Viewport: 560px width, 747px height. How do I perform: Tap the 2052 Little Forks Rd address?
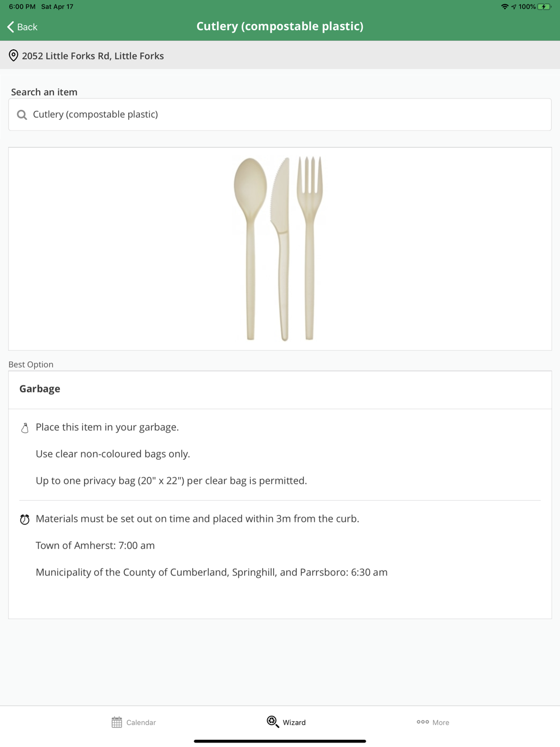point(93,56)
